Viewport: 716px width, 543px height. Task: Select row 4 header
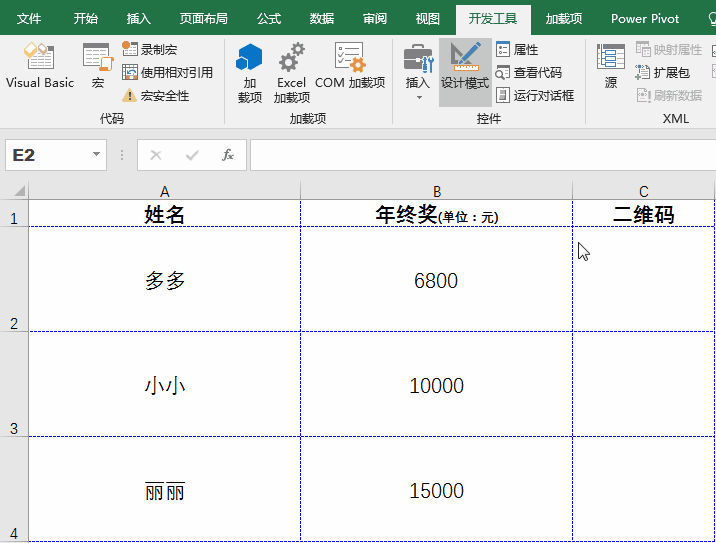(x=14, y=489)
